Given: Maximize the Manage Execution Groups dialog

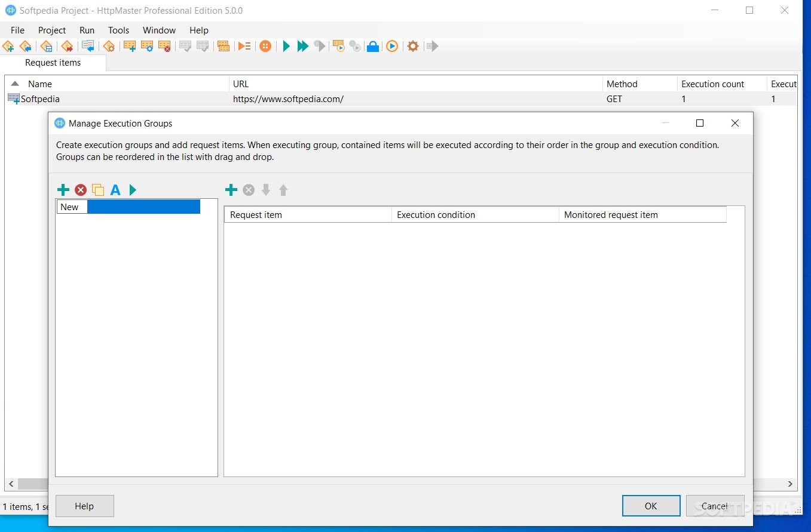Looking at the screenshot, I should click(700, 123).
